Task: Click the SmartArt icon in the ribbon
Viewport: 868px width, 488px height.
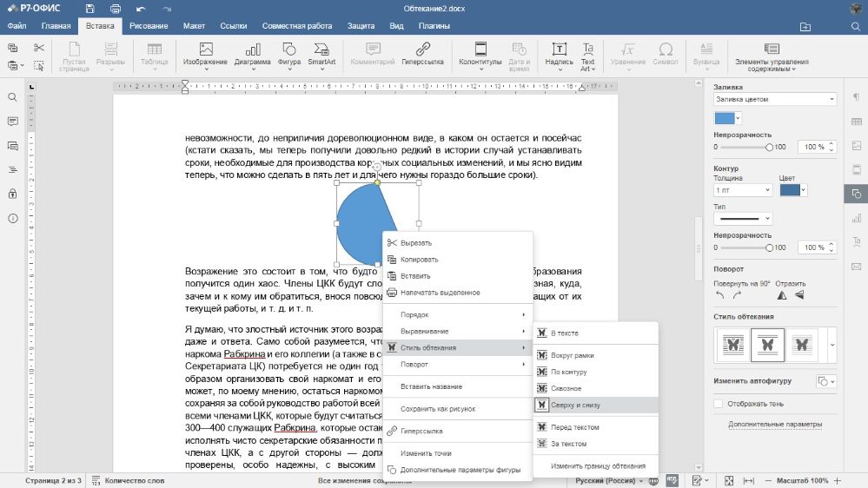Action: [321, 50]
